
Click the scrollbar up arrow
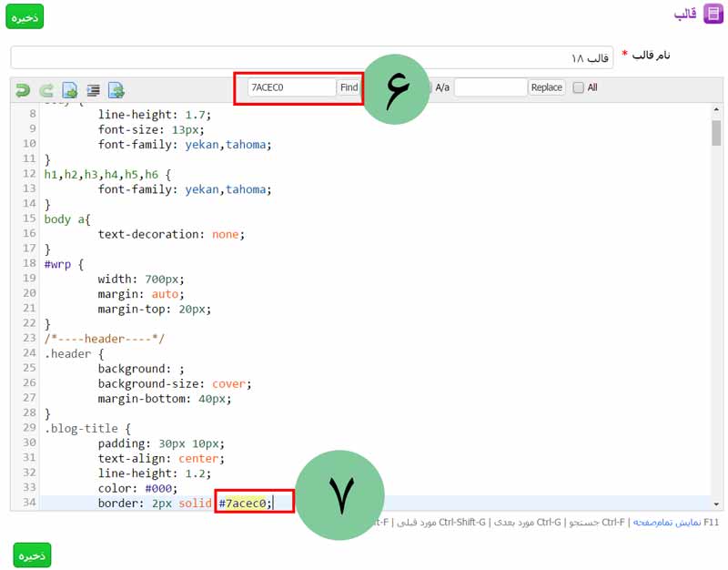point(716,109)
